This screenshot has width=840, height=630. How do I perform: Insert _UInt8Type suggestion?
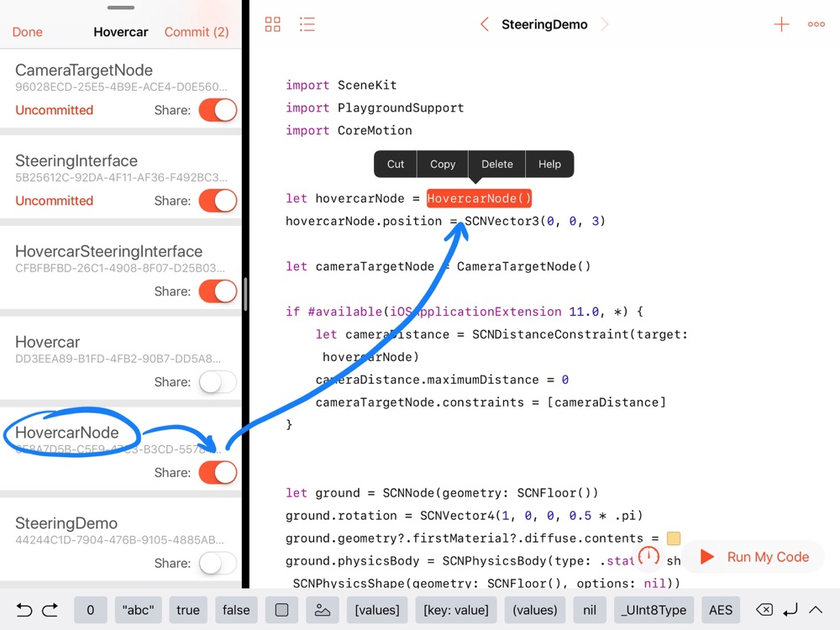(654, 610)
